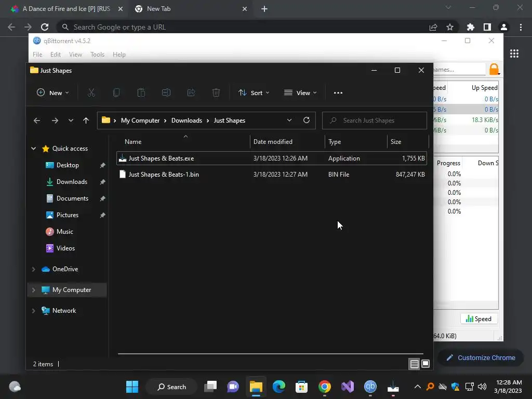Open Videos in the navigation pane

(x=65, y=248)
